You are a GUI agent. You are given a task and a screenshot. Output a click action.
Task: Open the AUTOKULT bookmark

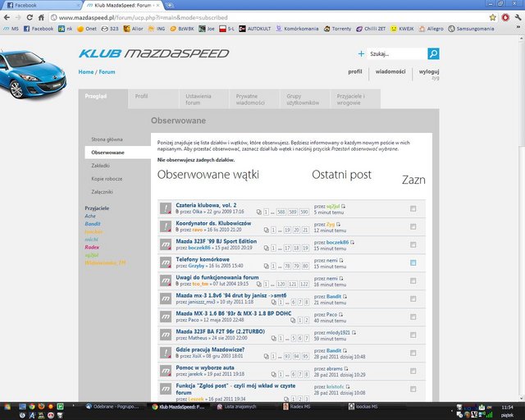(x=255, y=29)
